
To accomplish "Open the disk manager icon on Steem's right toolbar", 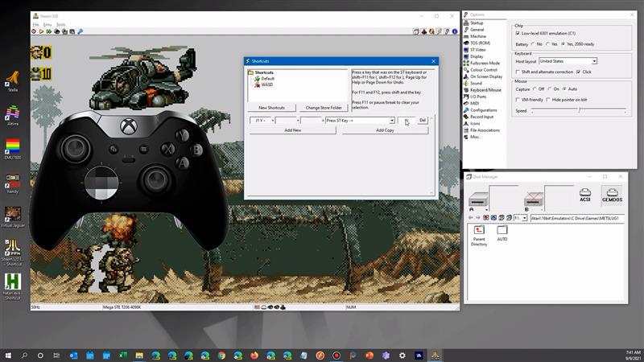I will [416, 31].
